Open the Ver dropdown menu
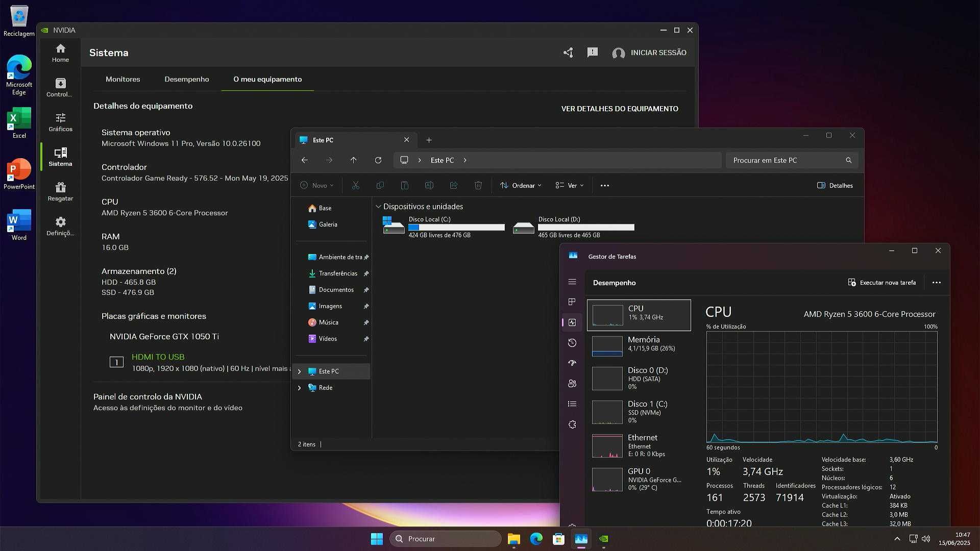980x551 pixels. pos(570,186)
